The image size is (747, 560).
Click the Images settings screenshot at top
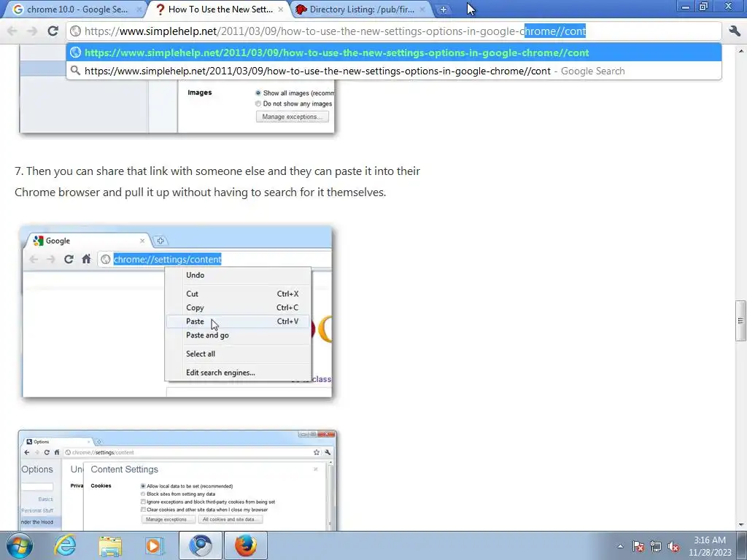pyautogui.click(x=177, y=88)
